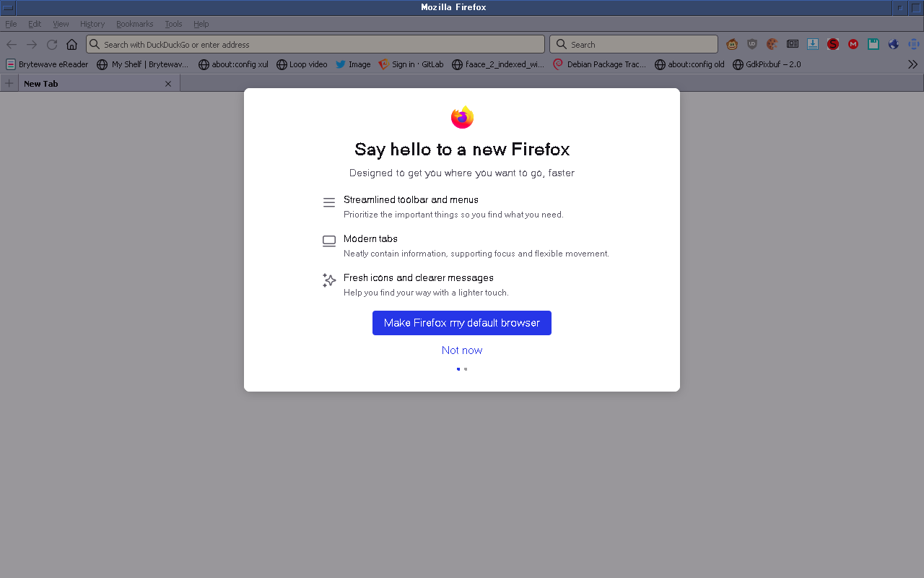Image resolution: width=924 pixels, height=578 pixels.
Task: Open the Tools menu
Action: (x=173, y=24)
